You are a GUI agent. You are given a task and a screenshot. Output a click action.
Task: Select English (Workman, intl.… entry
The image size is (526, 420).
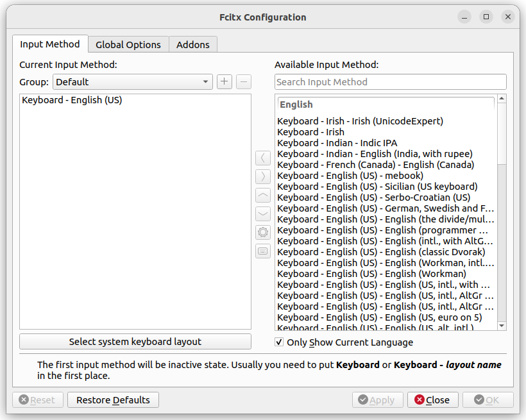pyautogui.click(x=386, y=263)
